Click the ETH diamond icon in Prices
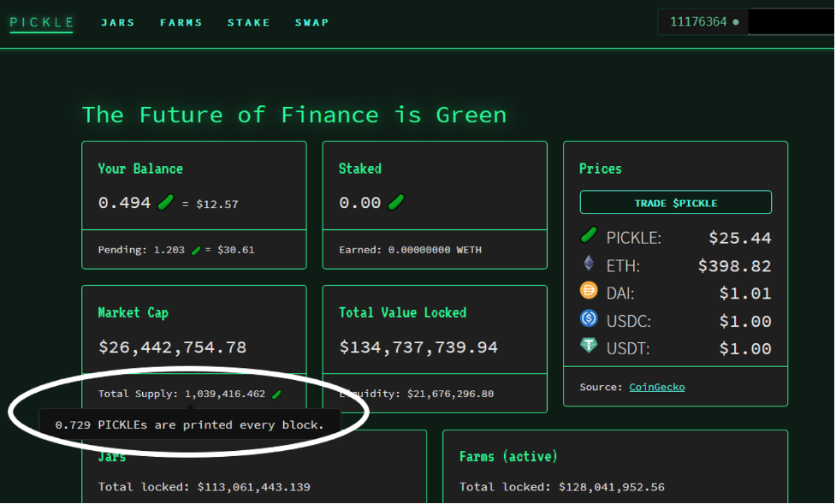This screenshot has width=836, height=504. click(x=589, y=263)
